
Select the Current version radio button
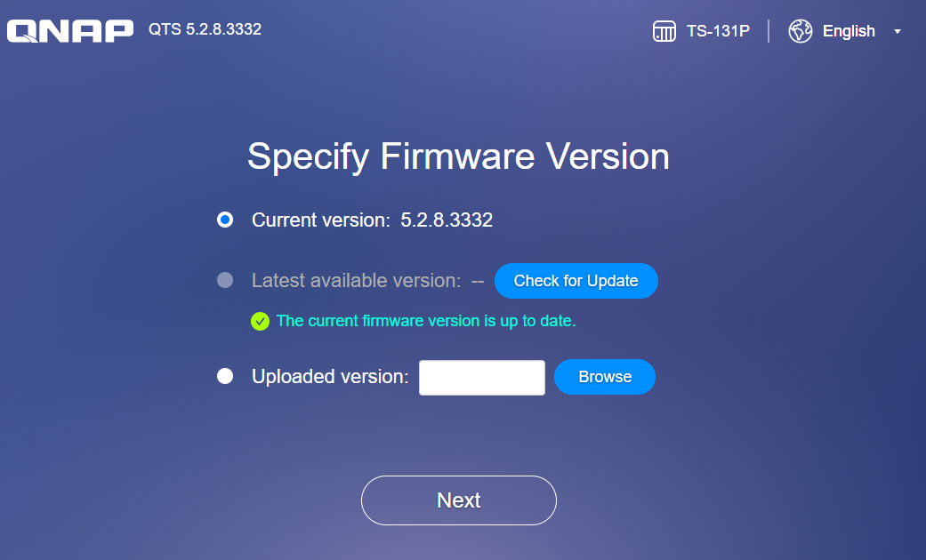(x=225, y=220)
